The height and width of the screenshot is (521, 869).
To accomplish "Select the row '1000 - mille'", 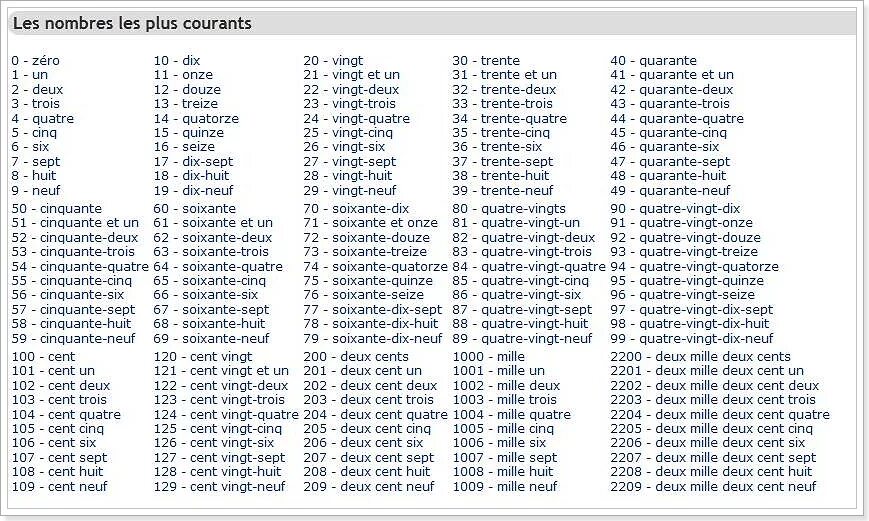I will (488, 356).
